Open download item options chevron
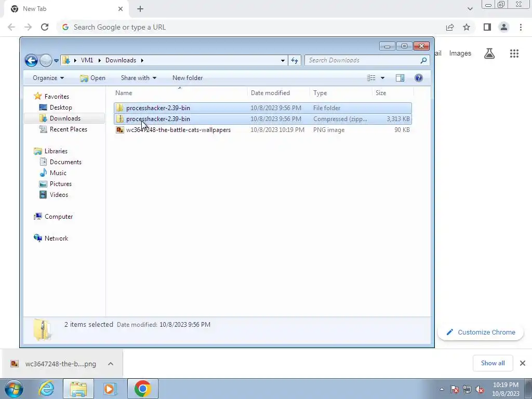The width and height of the screenshot is (532, 399). pyautogui.click(x=111, y=364)
